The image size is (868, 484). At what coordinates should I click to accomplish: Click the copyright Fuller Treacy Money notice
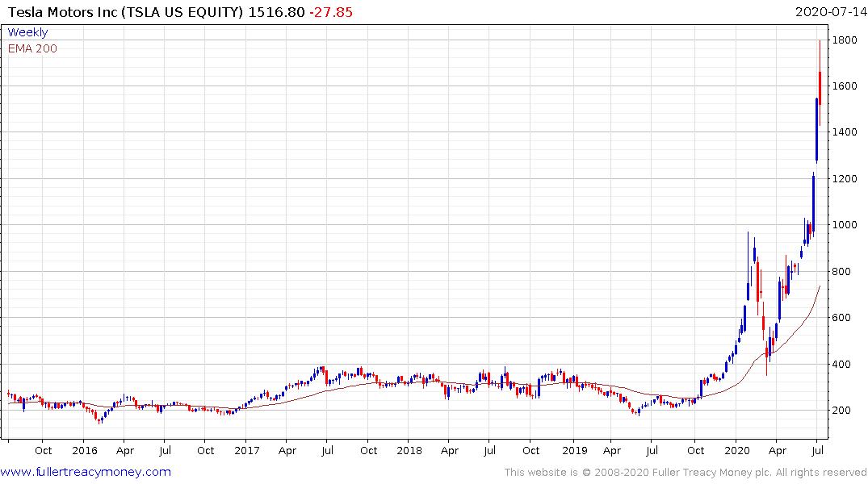[686, 473]
